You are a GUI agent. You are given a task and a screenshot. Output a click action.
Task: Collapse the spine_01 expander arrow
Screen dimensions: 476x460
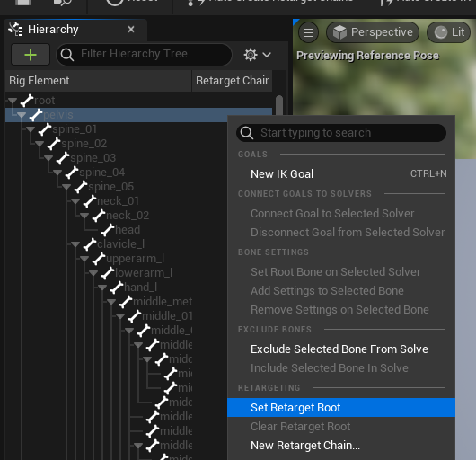click(31, 129)
